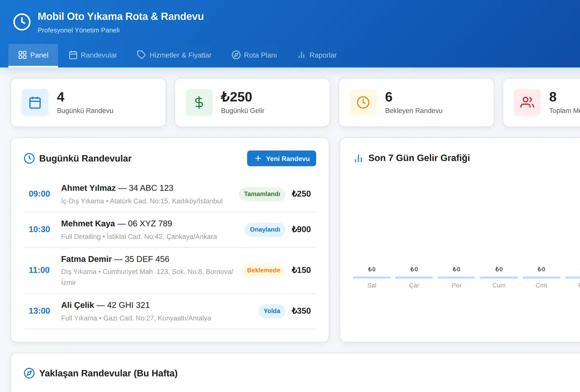Click the Profesyonel Yönetim Paneli subtitle

(x=79, y=30)
